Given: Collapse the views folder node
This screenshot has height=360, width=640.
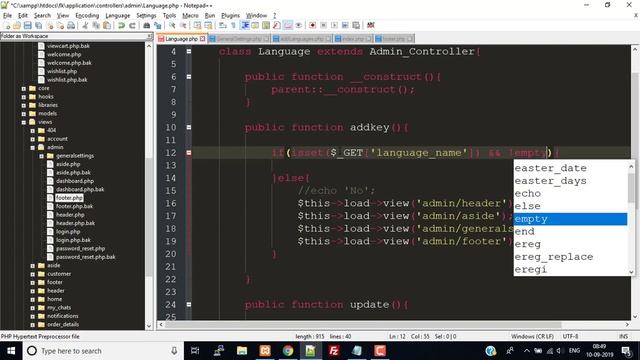Looking at the screenshot, I should point(24,122).
